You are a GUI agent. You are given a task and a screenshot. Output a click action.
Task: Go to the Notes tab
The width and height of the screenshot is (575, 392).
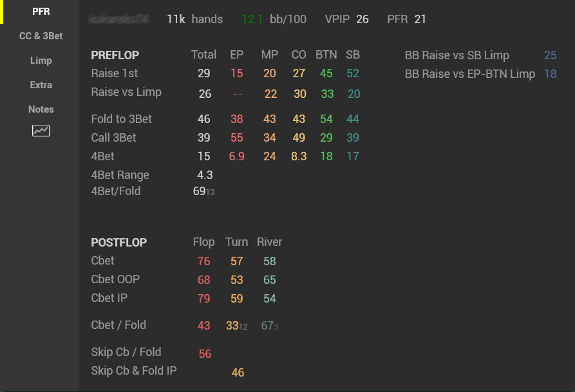[41, 109]
